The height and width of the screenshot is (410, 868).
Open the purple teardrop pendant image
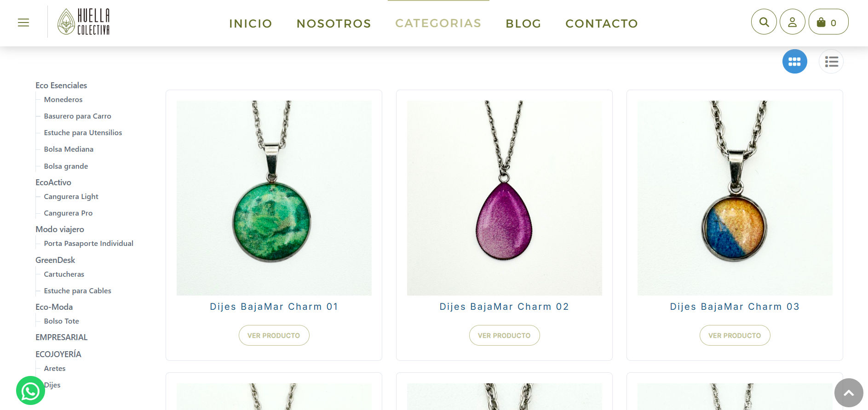pos(505,198)
